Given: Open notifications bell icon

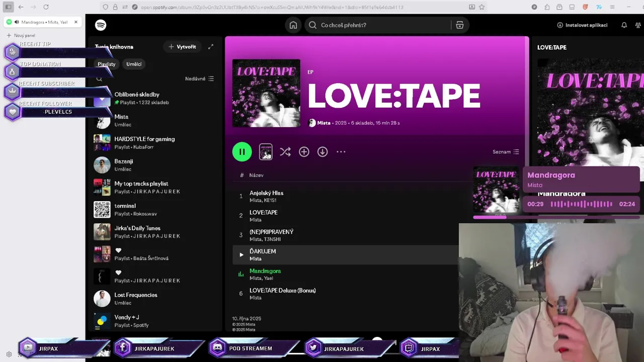Looking at the screenshot, I should pos(624,25).
